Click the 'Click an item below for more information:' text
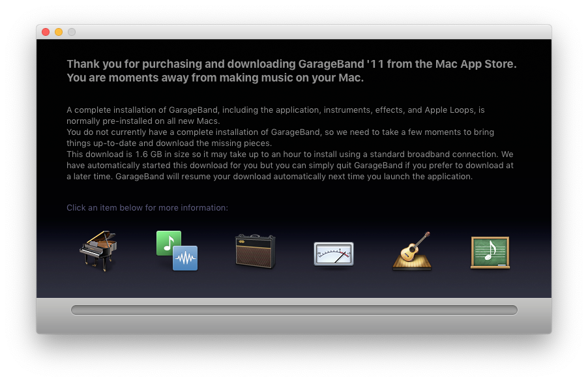 point(147,208)
